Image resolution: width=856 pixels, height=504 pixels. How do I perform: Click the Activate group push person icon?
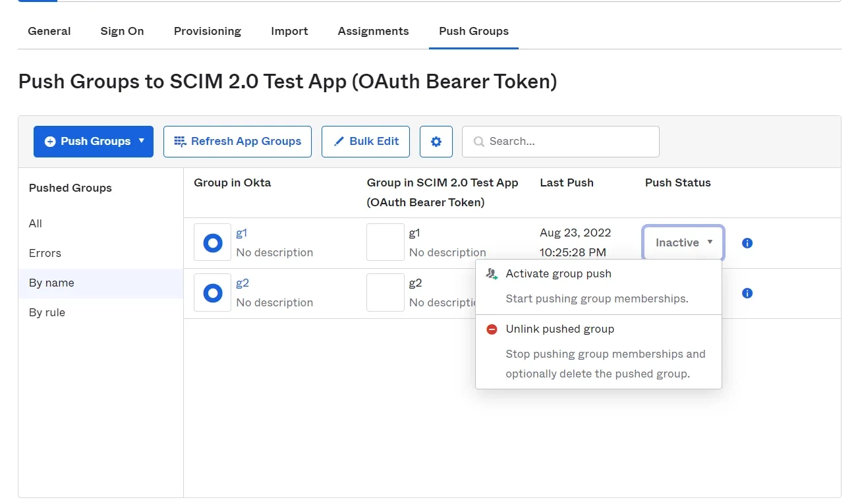point(492,274)
